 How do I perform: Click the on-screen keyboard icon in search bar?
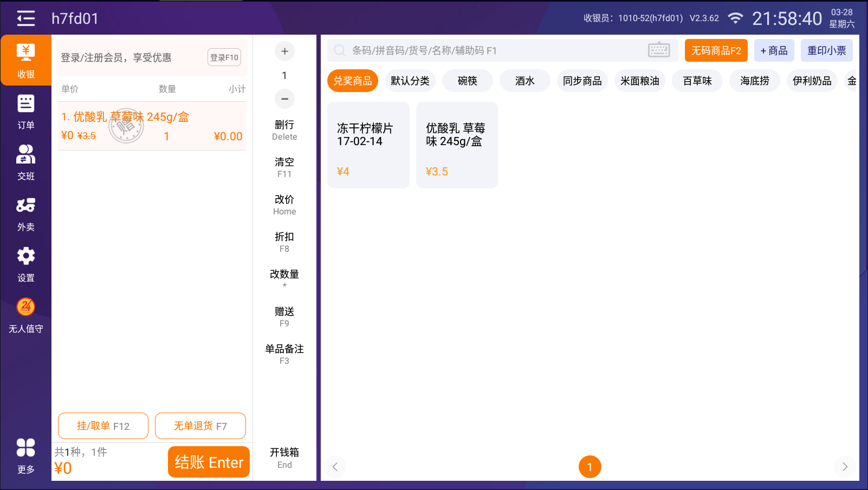point(659,50)
